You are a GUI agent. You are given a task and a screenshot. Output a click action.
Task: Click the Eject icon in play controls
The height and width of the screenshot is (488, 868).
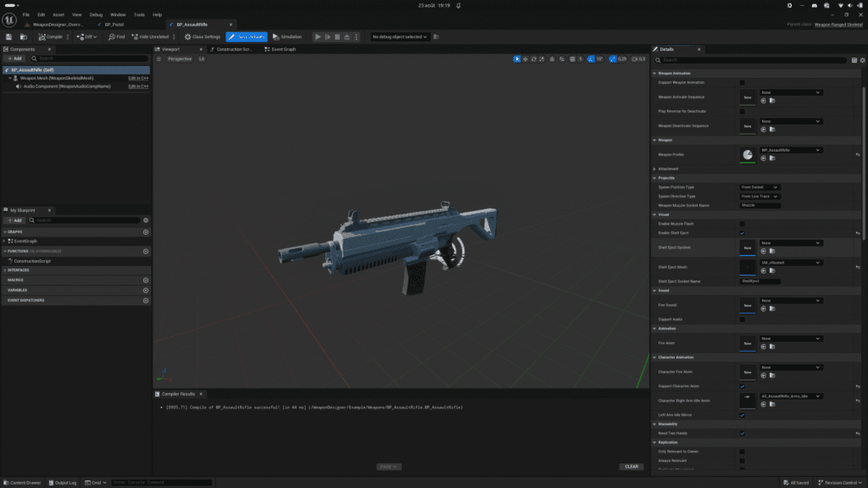347,37
